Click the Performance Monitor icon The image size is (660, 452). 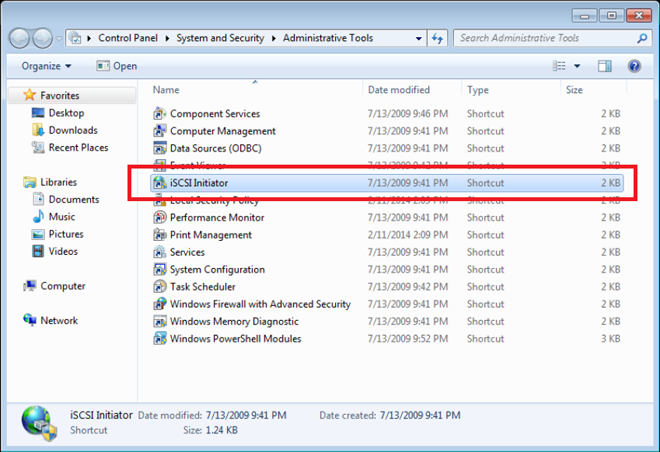(x=160, y=218)
